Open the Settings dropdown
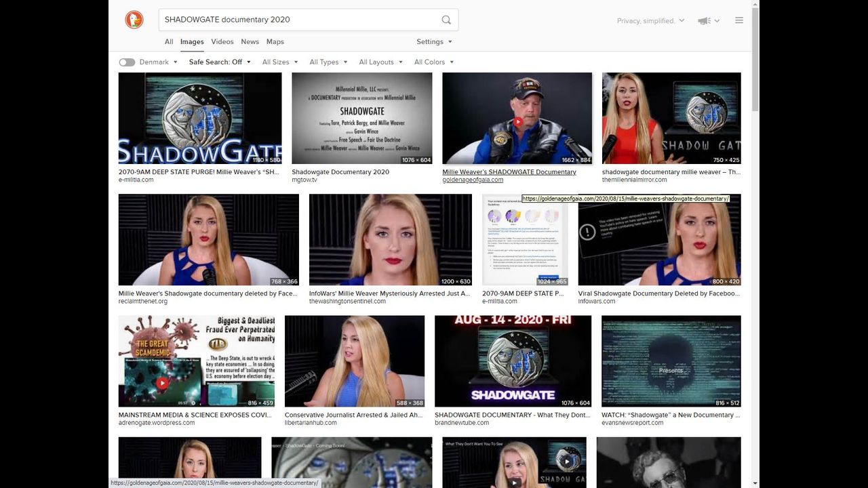 (434, 42)
